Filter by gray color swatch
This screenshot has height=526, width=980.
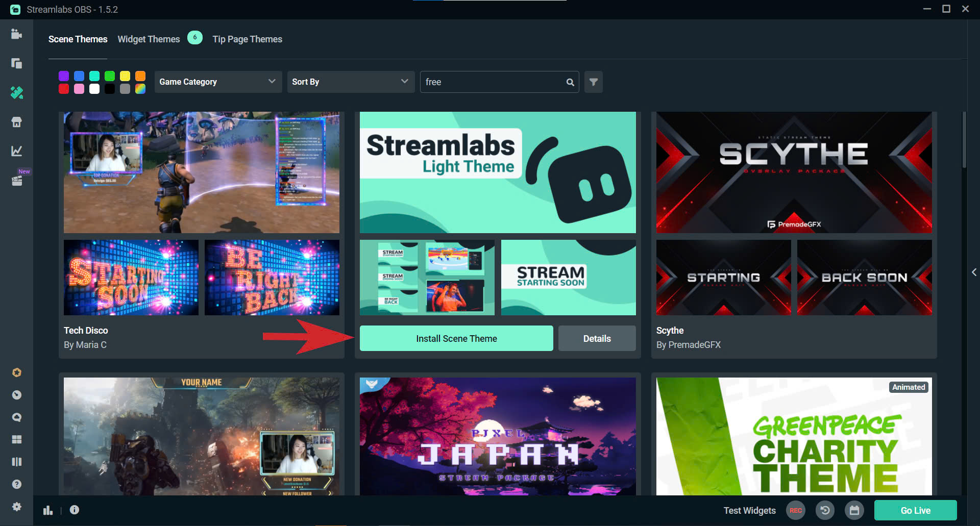(x=125, y=89)
